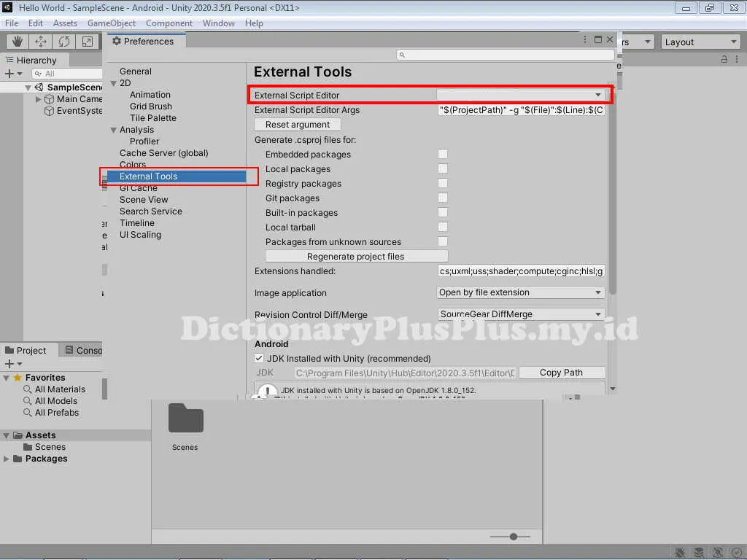Enable Embedded packages checkbox

[443, 154]
